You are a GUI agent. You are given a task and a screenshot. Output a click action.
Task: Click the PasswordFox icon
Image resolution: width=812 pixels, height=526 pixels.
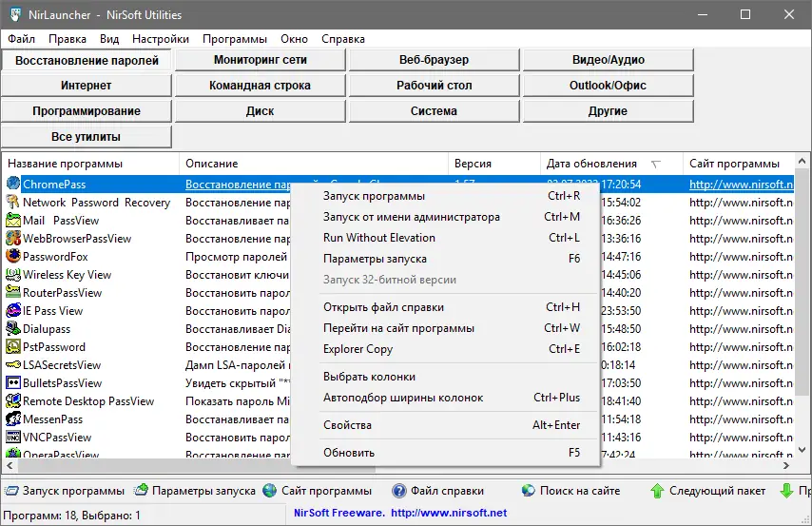(x=13, y=256)
